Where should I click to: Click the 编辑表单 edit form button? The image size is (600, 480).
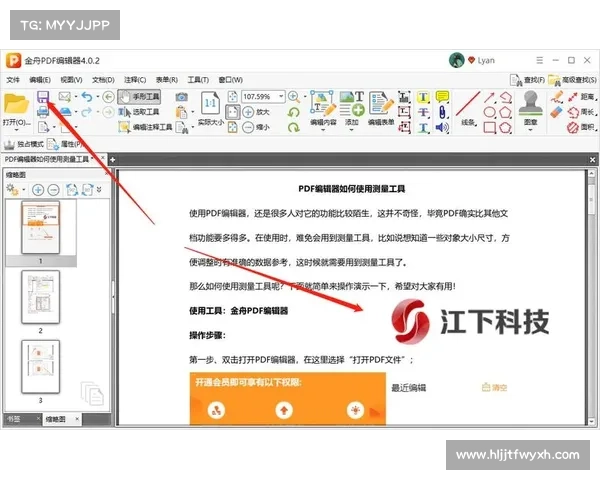pyautogui.click(x=381, y=109)
